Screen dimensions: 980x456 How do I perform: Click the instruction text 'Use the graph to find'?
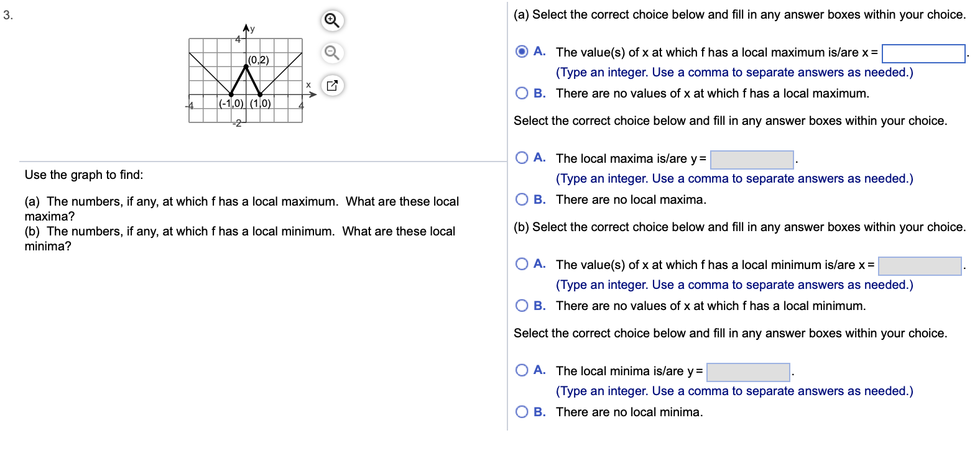pyautogui.click(x=83, y=175)
